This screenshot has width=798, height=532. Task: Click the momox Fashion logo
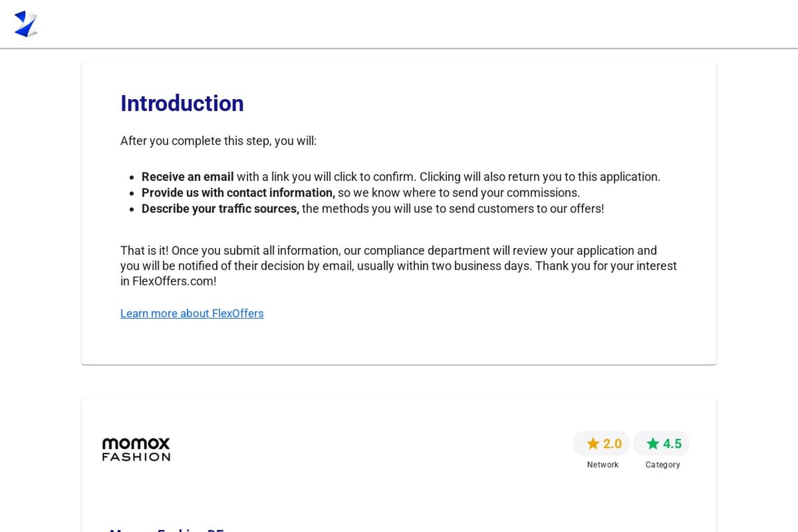(x=136, y=449)
